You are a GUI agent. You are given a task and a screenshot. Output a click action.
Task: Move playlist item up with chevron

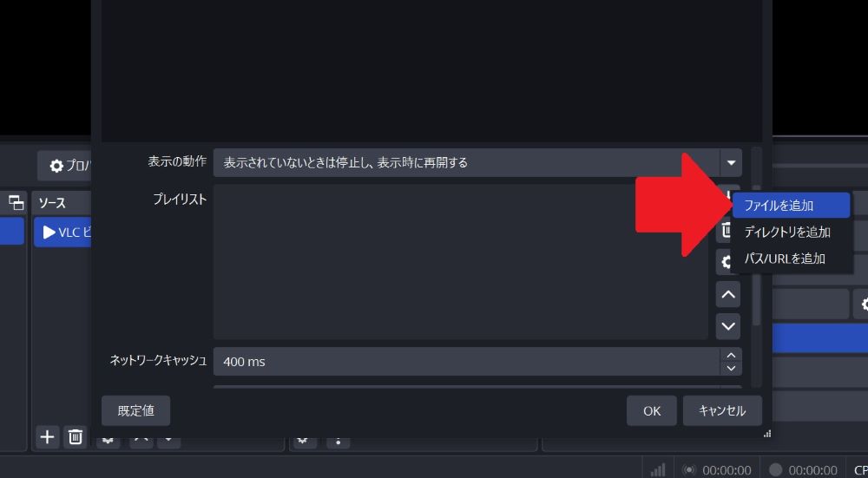[728, 294]
